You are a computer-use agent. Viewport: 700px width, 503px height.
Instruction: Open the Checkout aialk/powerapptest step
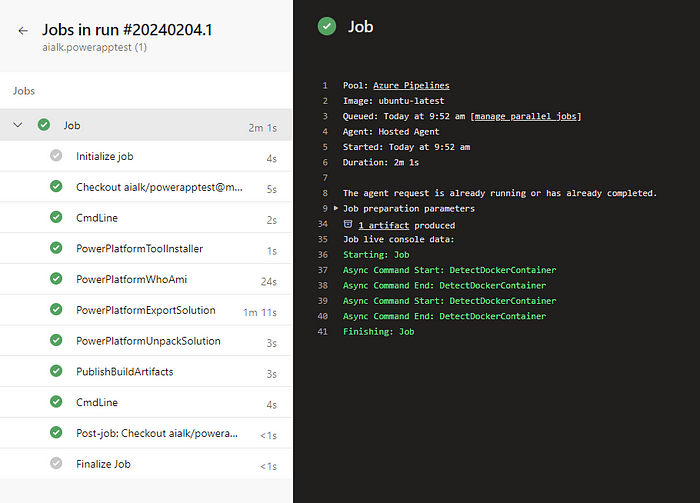click(x=146, y=187)
